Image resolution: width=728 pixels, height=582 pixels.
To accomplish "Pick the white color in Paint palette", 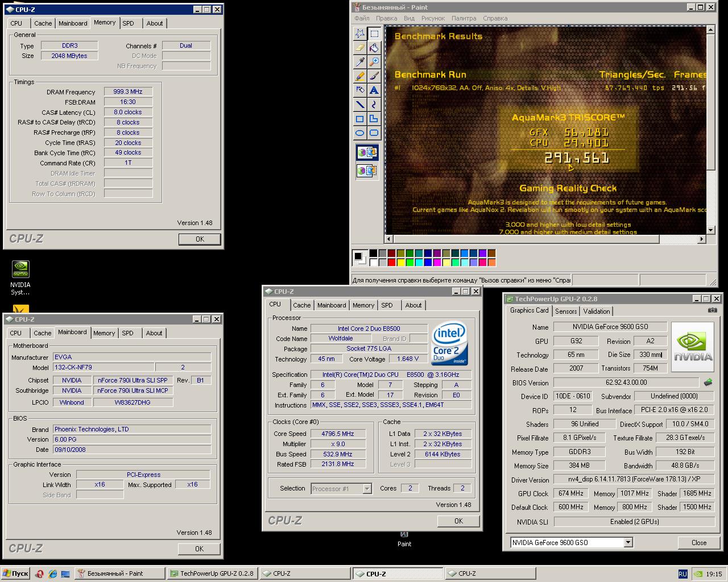I will pyautogui.click(x=373, y=262).
